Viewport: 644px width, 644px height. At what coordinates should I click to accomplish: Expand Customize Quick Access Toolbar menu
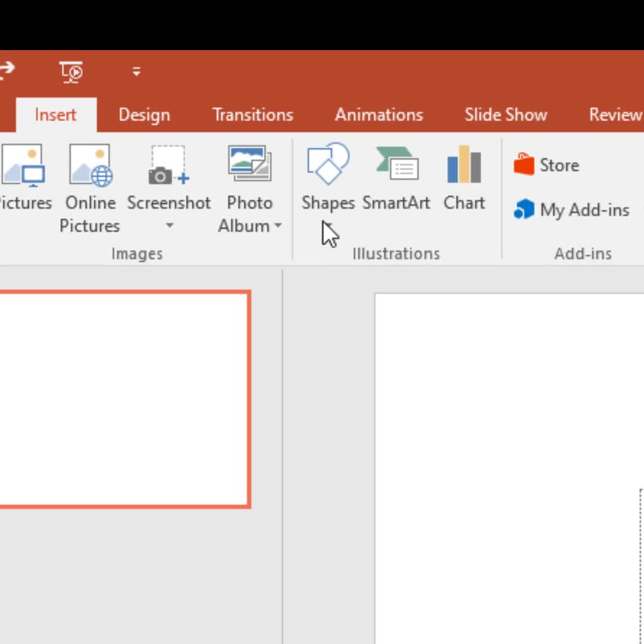click(x=137, y=72)
